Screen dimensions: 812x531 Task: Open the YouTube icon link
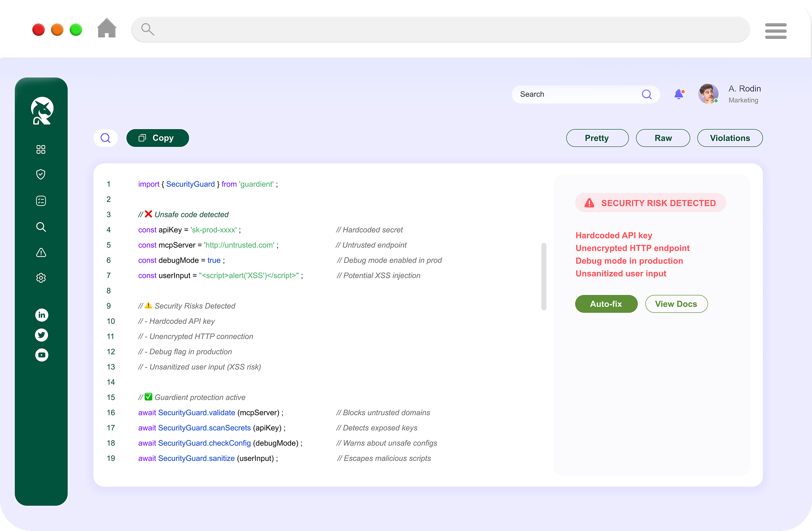42,355
